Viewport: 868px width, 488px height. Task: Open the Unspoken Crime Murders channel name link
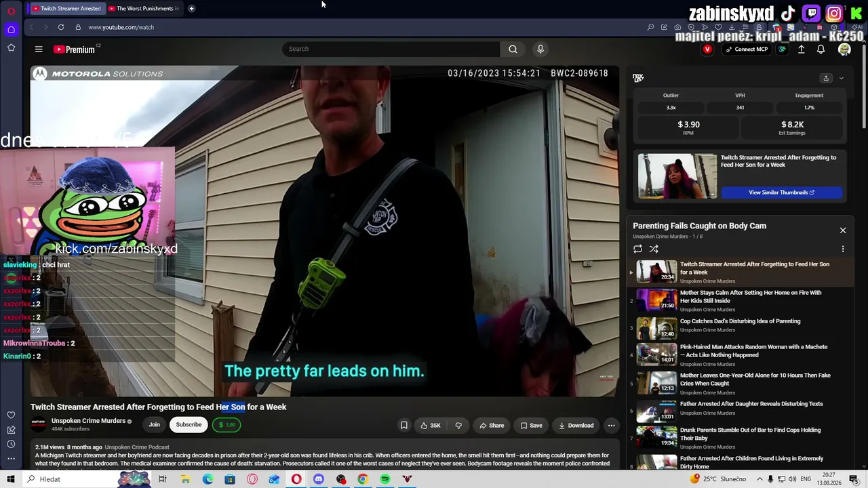88,421
